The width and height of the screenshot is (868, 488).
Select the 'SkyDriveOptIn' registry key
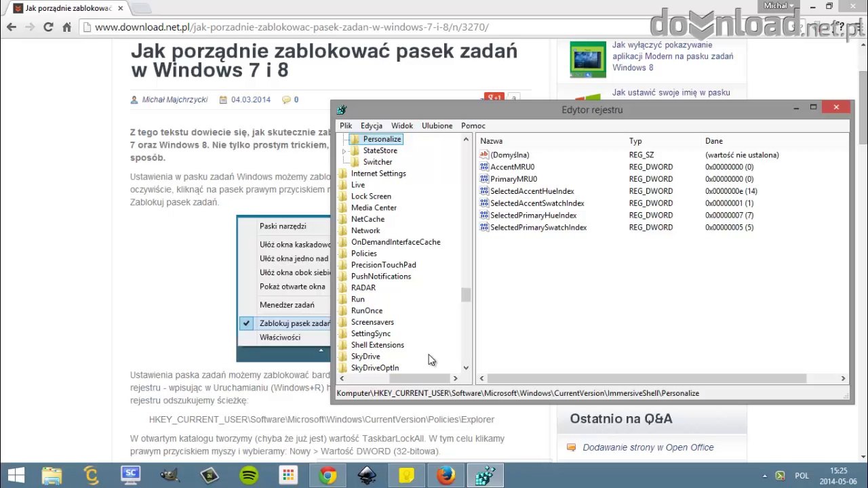coord(375,368)
